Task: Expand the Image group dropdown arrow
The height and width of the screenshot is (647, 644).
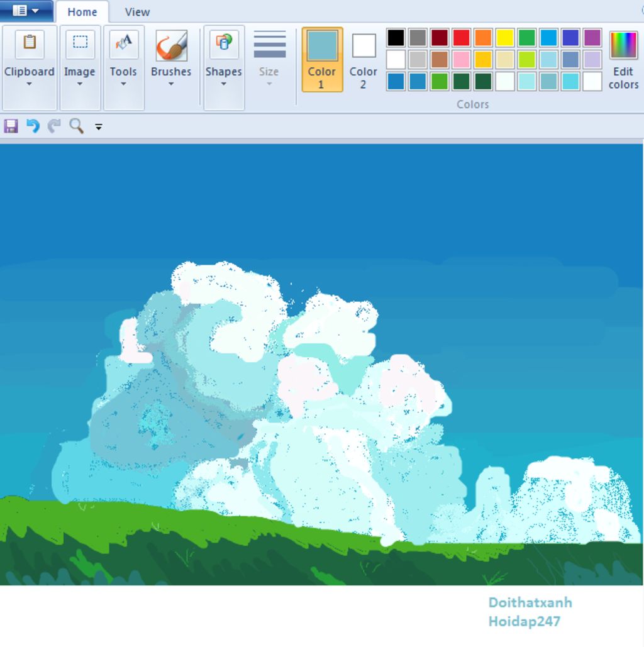Action: point(80,84)
